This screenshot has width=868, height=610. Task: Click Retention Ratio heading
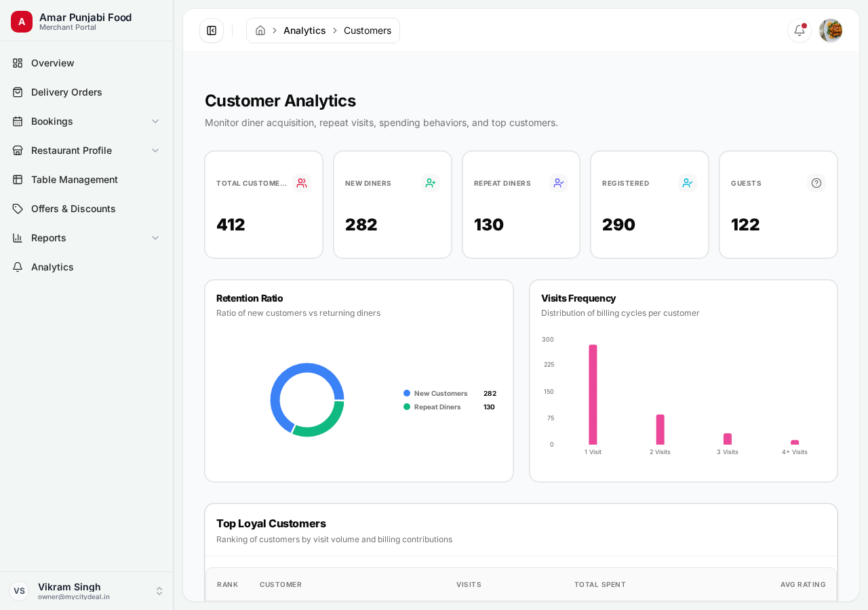pyautogui.click(x=250, y=298)
